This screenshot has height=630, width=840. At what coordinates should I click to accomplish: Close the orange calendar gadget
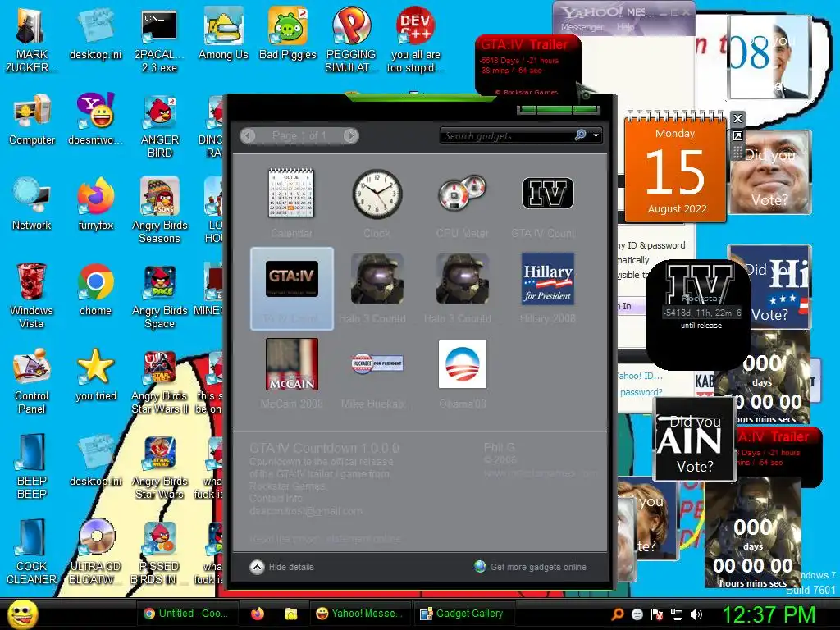click(737, 119)
